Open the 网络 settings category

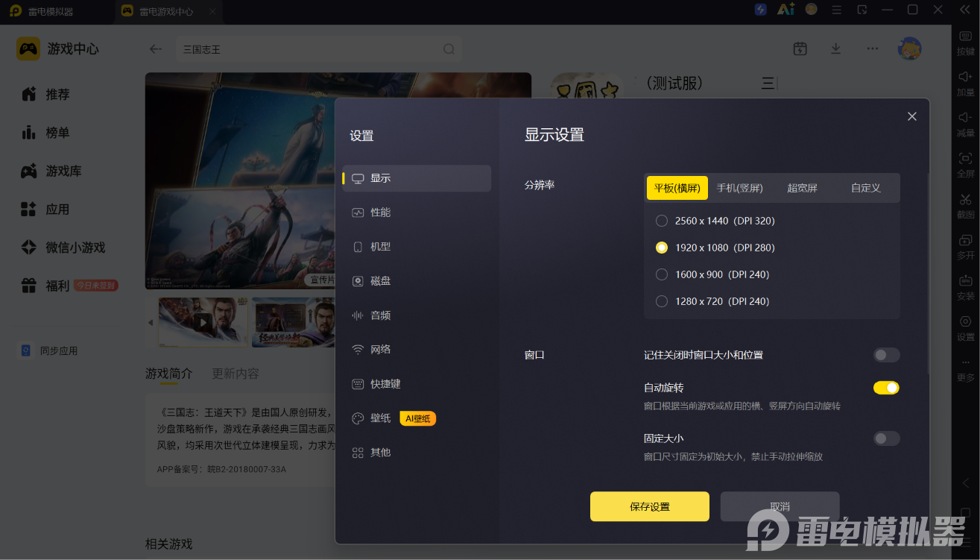coord(417,350)
